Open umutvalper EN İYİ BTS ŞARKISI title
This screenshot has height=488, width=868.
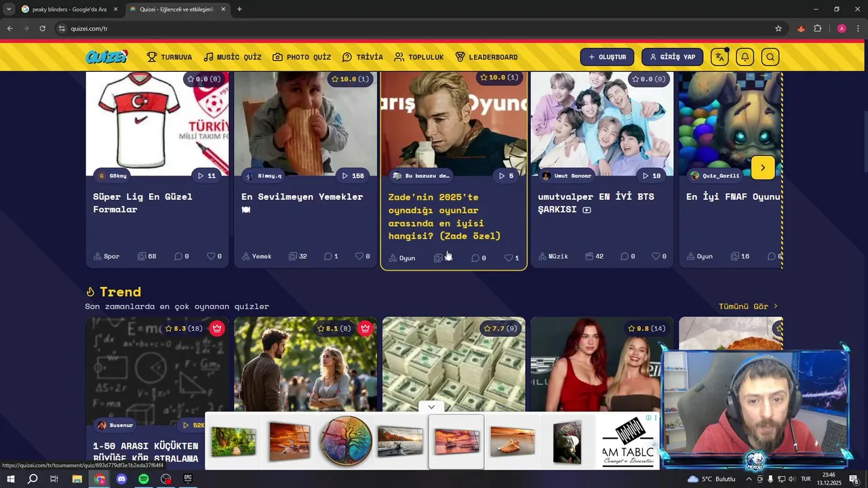[596, 203]
